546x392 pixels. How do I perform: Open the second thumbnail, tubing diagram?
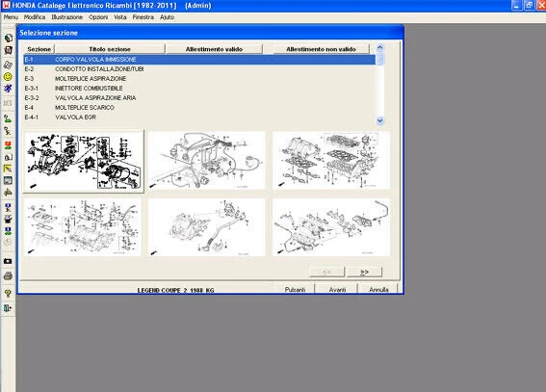(x=206, y=161)
